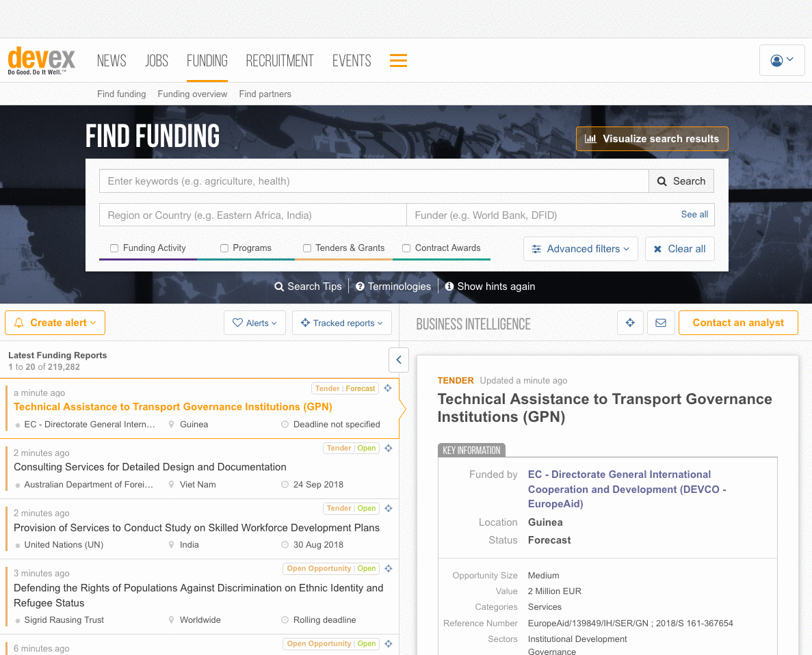
Task: Click the 'Rolling deadline' text
Action: [x=325, y=620]
